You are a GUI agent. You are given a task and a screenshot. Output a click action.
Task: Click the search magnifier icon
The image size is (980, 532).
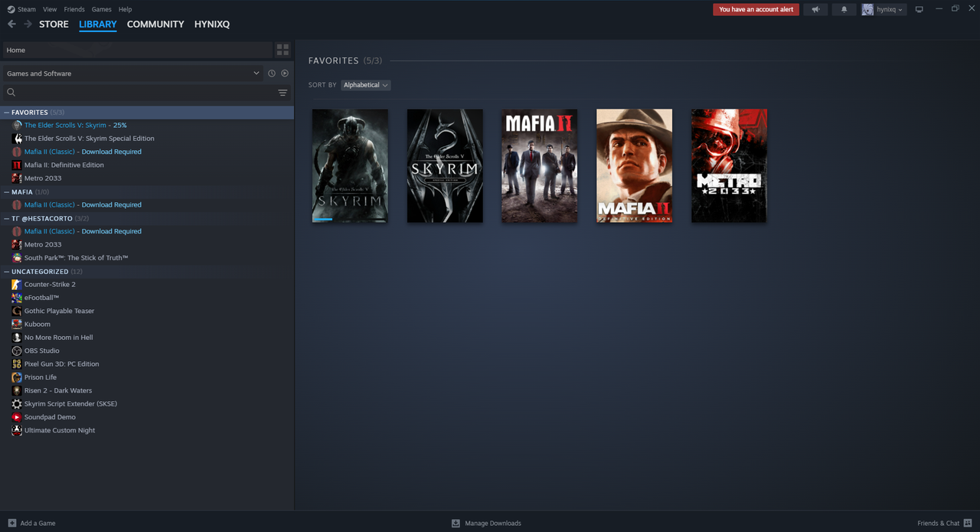11,93
